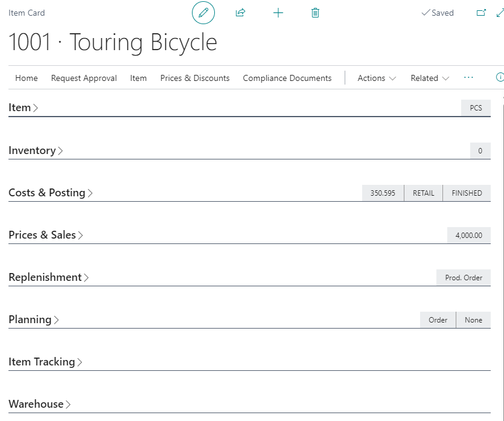Open item card in new window icon

(481, 13)
